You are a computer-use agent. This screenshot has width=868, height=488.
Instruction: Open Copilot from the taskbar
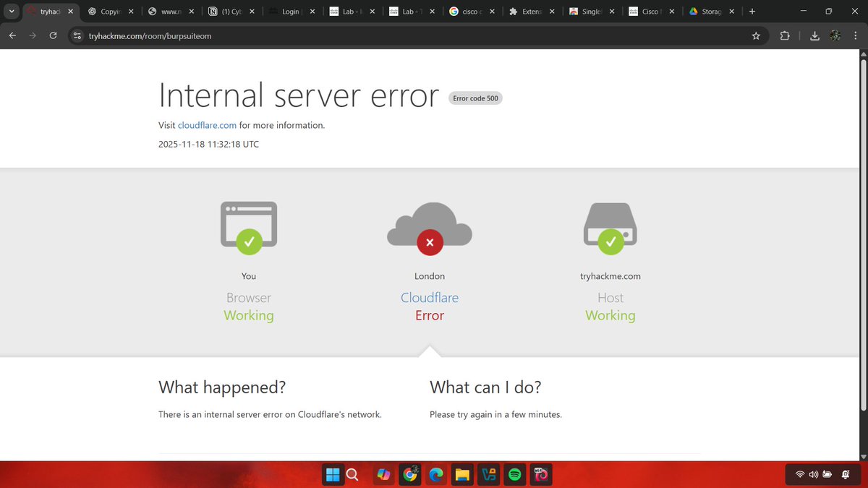click(x=384, y=475)
